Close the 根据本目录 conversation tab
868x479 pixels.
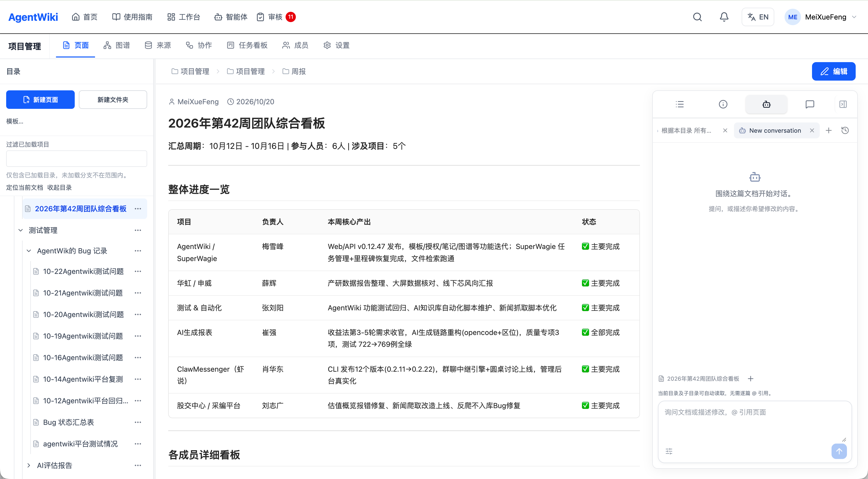click(725, 131)
